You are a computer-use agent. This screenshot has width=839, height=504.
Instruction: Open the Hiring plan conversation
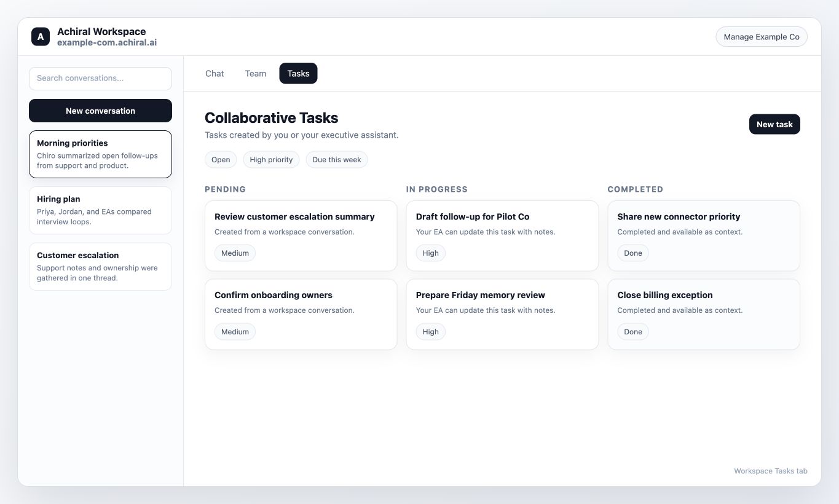point(100,210)
